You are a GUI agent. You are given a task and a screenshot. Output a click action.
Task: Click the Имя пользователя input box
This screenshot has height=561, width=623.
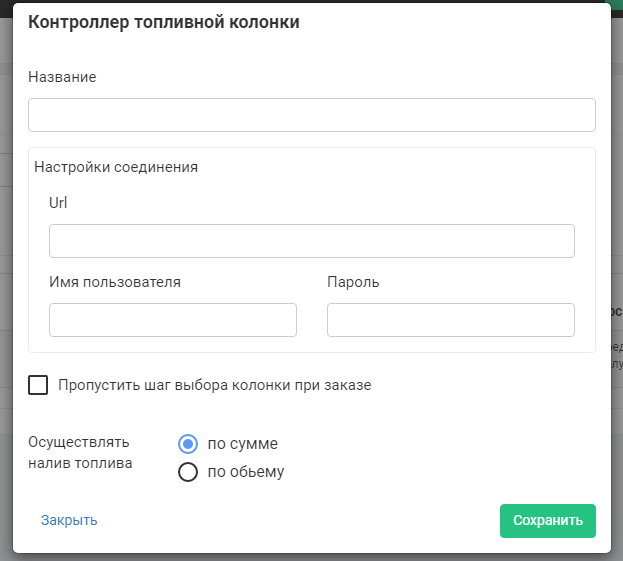point(172,320)
